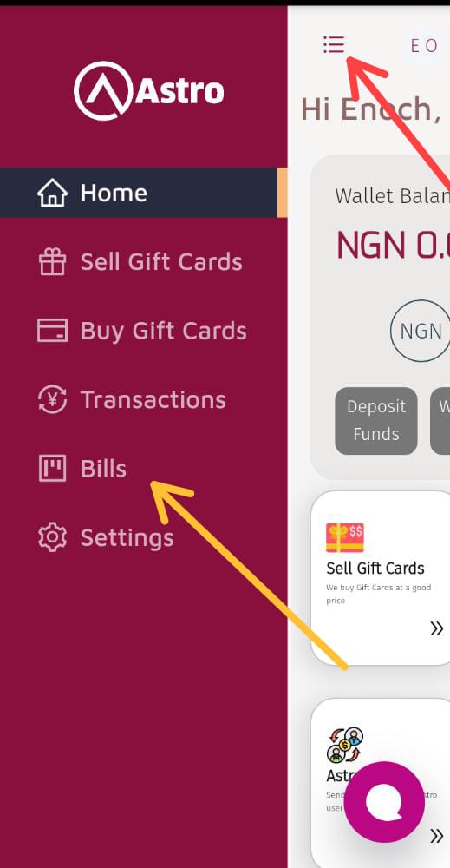Click the red gift card image

(345, 537)
